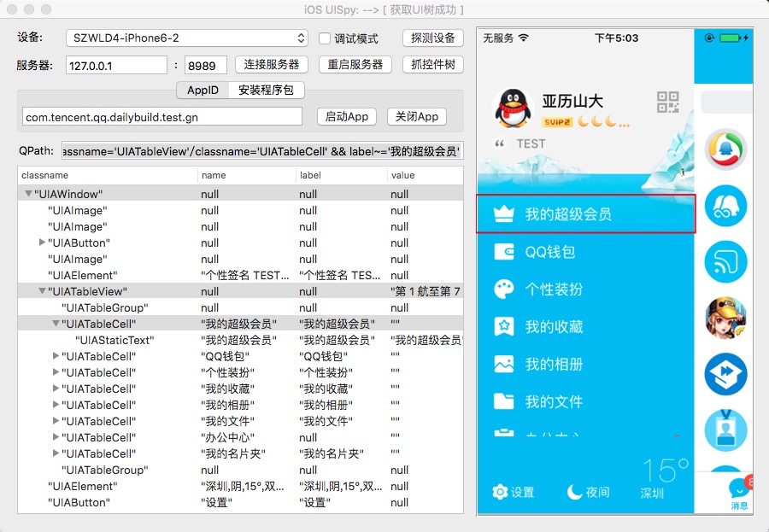Tap the moon icon for 夜间 mode
Image resolution: width=769 pixels, height=532 pixels.
574,492
